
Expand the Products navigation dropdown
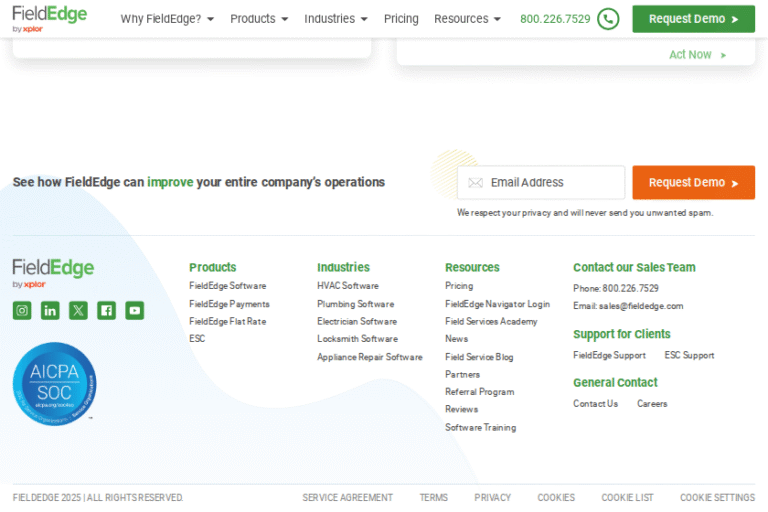(x=259, y=19)
